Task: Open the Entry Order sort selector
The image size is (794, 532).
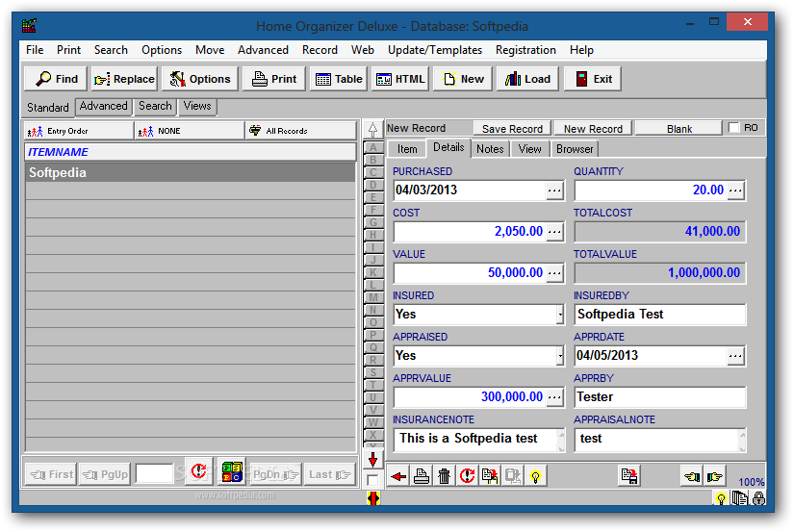Action: [79, 131]
